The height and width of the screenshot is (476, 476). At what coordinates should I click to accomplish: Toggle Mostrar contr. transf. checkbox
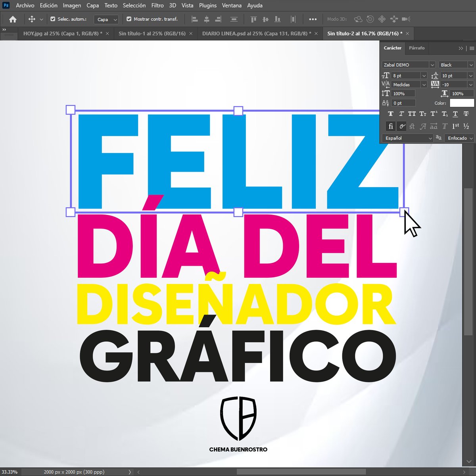129,19
